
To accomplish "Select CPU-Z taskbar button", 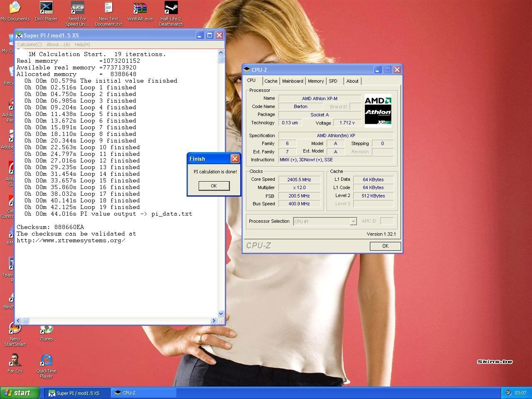I will point(144,393).
